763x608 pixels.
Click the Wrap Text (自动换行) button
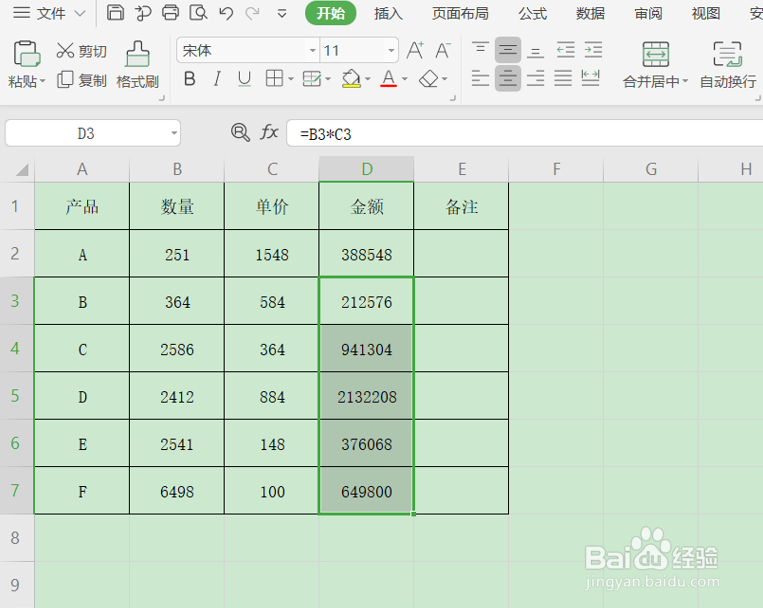[x=728, y=65]
